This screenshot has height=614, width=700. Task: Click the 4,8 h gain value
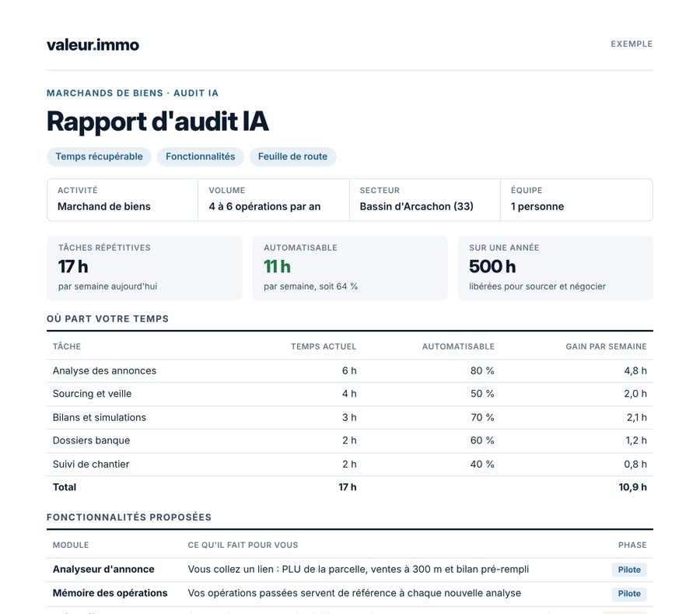(635, 370)
